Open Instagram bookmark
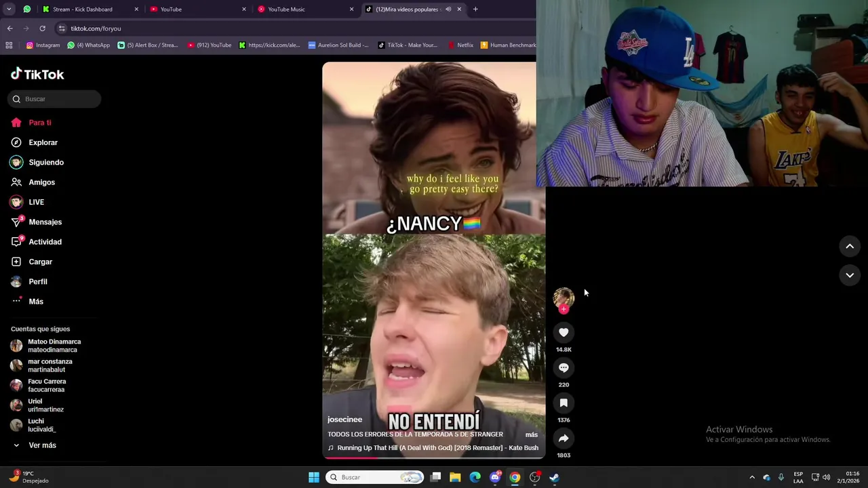 [43, 45]
